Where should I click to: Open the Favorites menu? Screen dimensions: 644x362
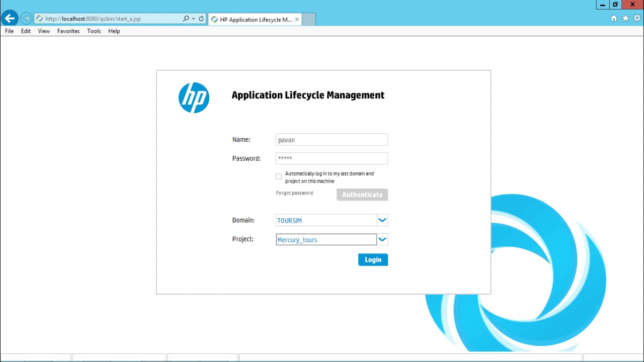(x=68, y=31)
